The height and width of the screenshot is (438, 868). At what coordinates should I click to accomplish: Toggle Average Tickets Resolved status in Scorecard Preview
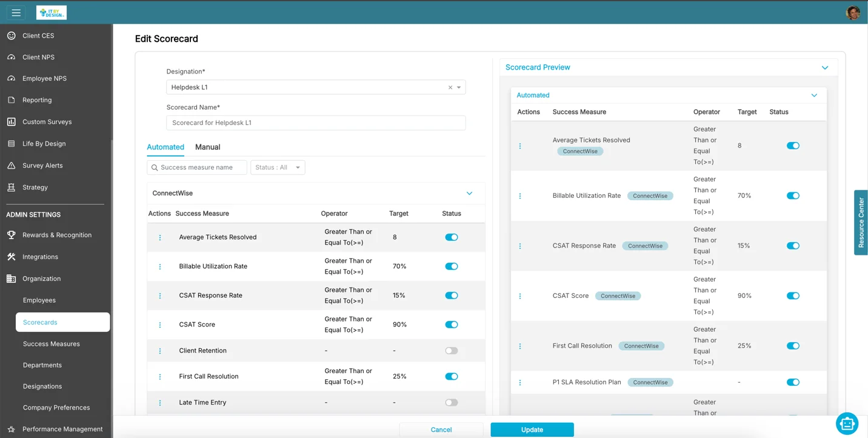click(x=793, y=146)
